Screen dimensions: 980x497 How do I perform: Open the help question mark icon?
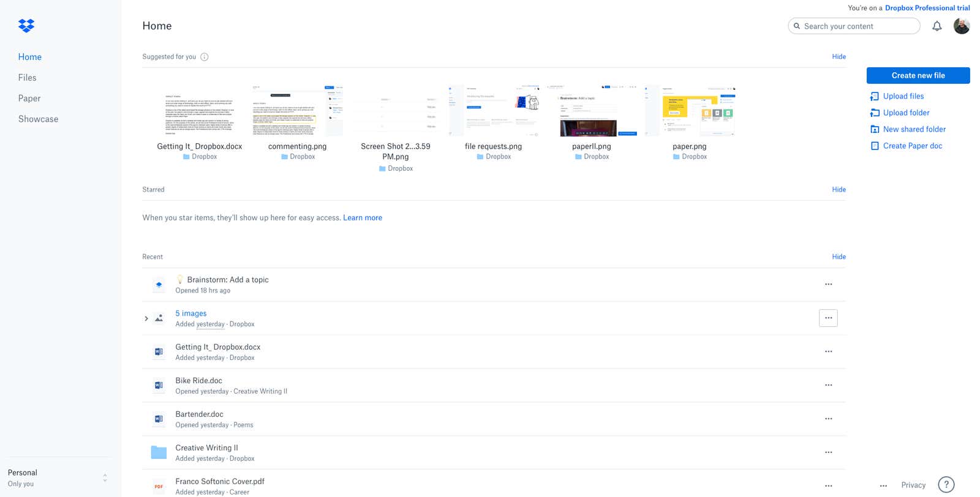[x=946, y=485]
